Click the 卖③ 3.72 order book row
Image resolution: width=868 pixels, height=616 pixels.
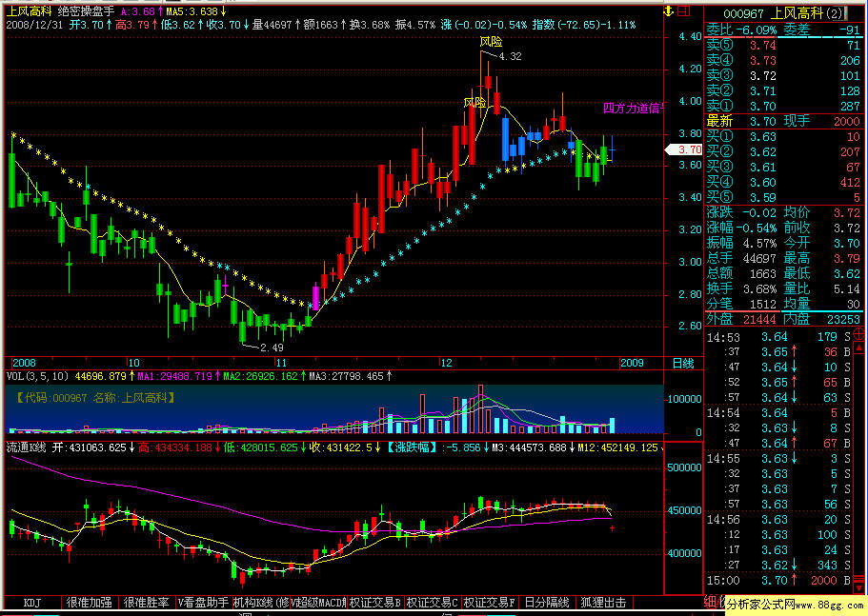click(x=783, y=76)
